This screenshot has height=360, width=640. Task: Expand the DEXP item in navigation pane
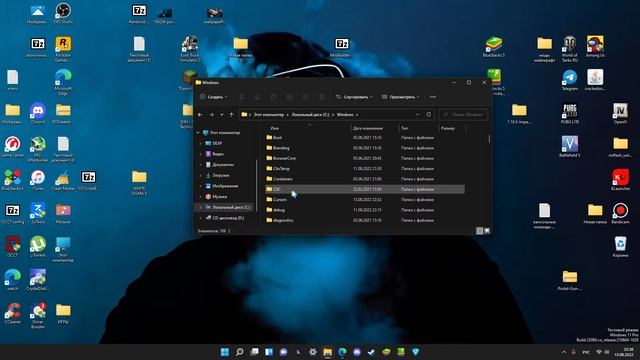pyautogui.click(x=201, y=144)
